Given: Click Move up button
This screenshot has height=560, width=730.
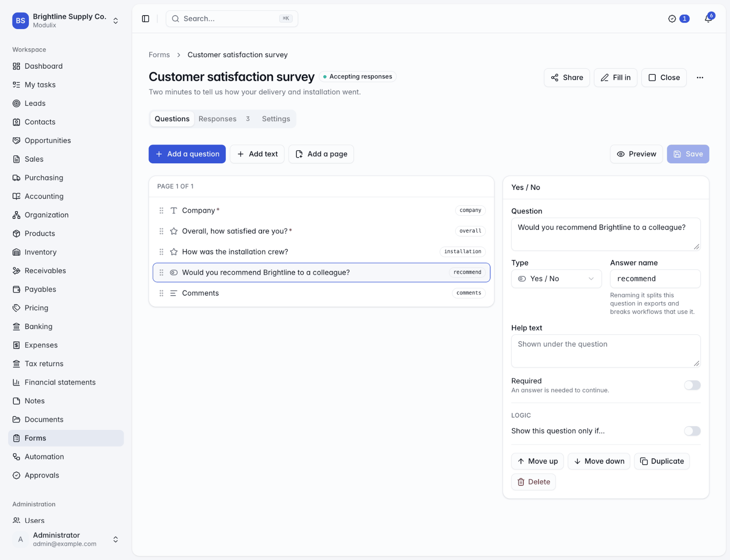Looking at the screenshot, I should click(x=537, y=461).
